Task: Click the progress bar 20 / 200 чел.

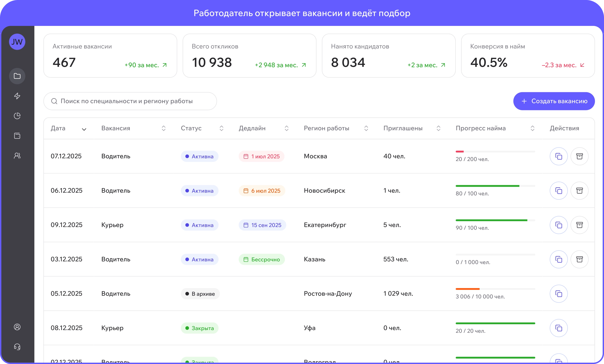Action: [495, 151]
